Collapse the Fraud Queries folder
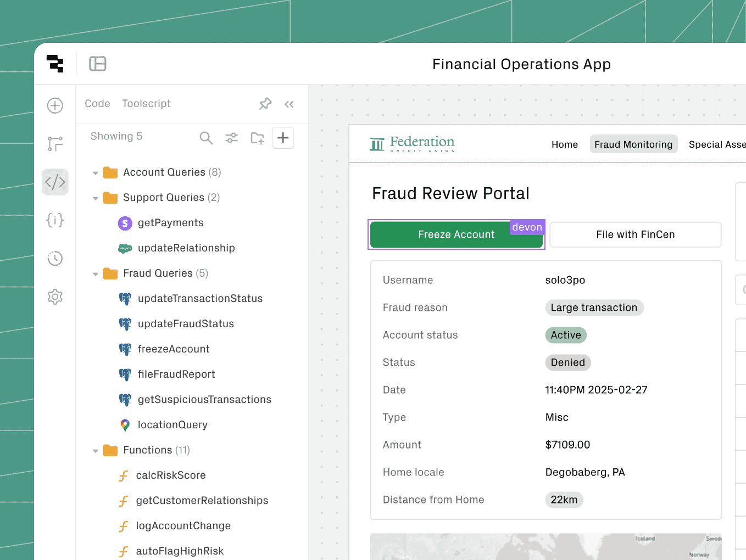Viewport: 746px width, 560px height. (96, 274)
